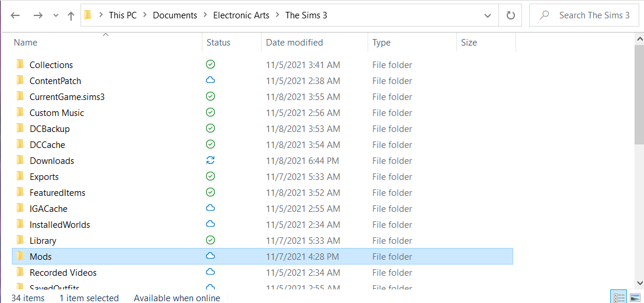Refresh the current folder view

[x=510, y=15]
